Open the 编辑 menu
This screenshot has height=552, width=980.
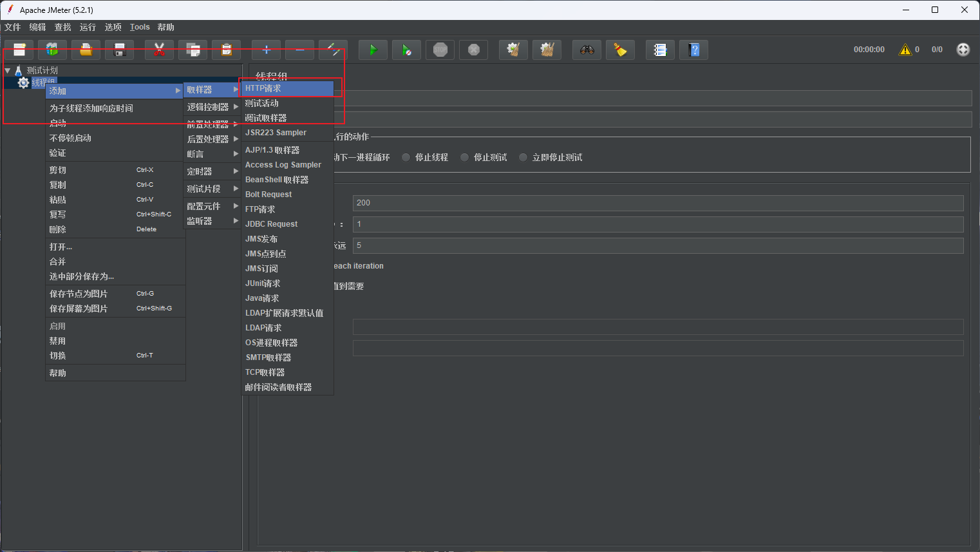[38, 27]
